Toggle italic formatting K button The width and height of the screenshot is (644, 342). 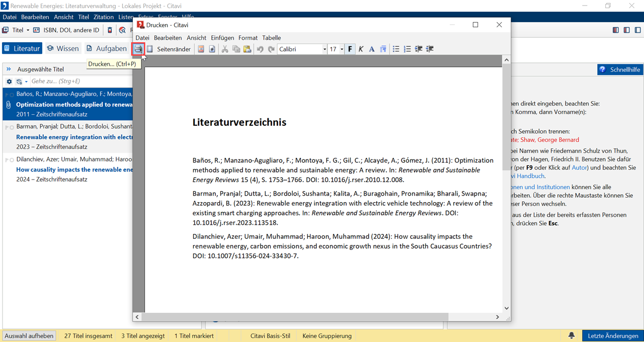(361, 49)
